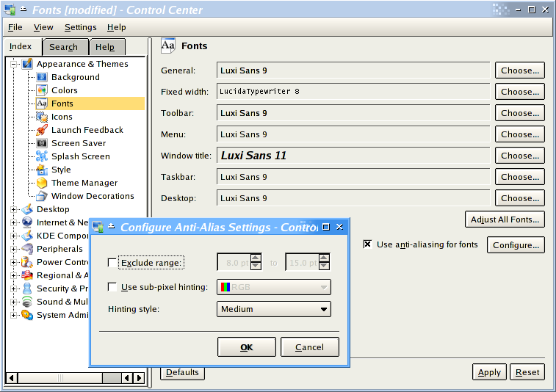Disable Use anti-aliasing for fonts checkbox
This screenshot has height=392, width=556.
367,244
